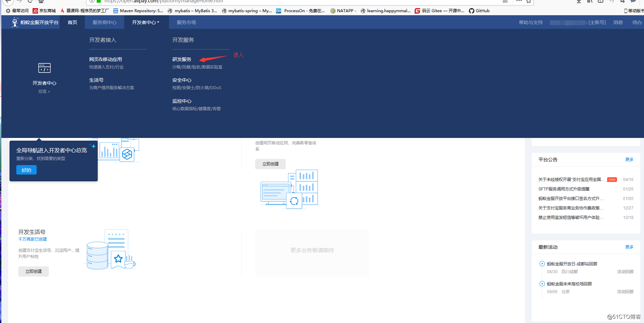
Task: Open the 服务商中心 nav tab
Action: click(x=105, y=22)
